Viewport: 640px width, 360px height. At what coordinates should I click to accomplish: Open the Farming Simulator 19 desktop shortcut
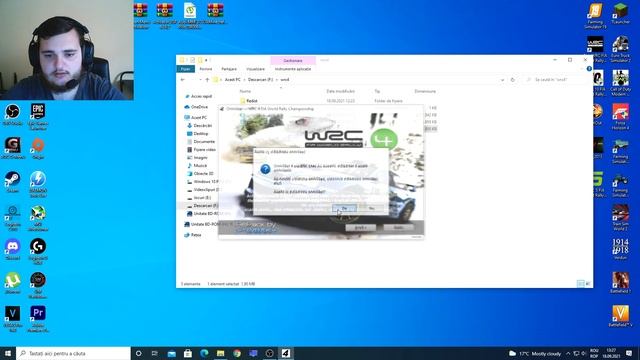[595, 16]
